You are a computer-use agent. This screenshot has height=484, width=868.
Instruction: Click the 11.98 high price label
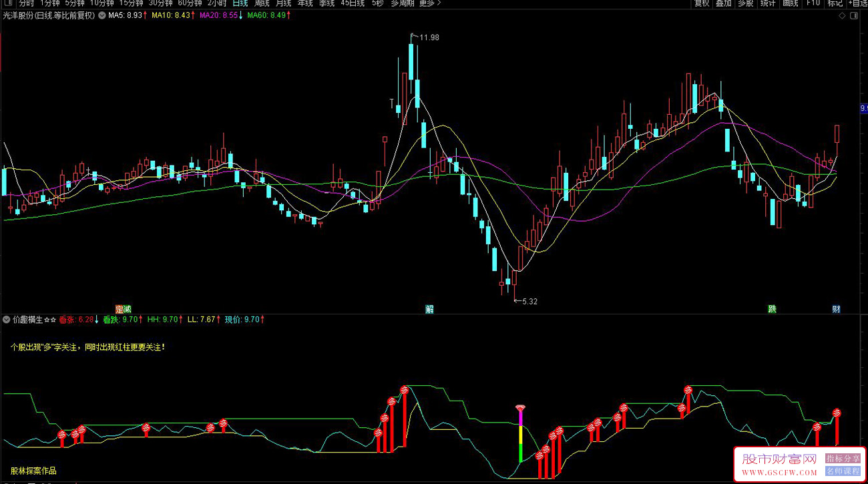click(x=429, y=37)
